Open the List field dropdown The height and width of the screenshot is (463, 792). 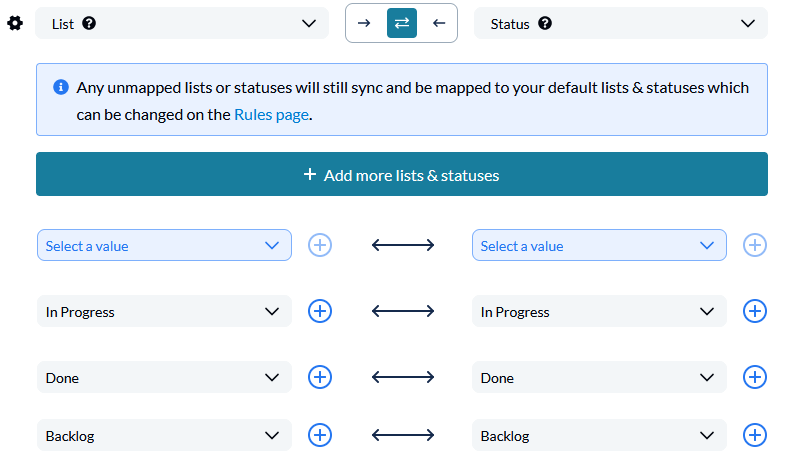tap(182, 23)
